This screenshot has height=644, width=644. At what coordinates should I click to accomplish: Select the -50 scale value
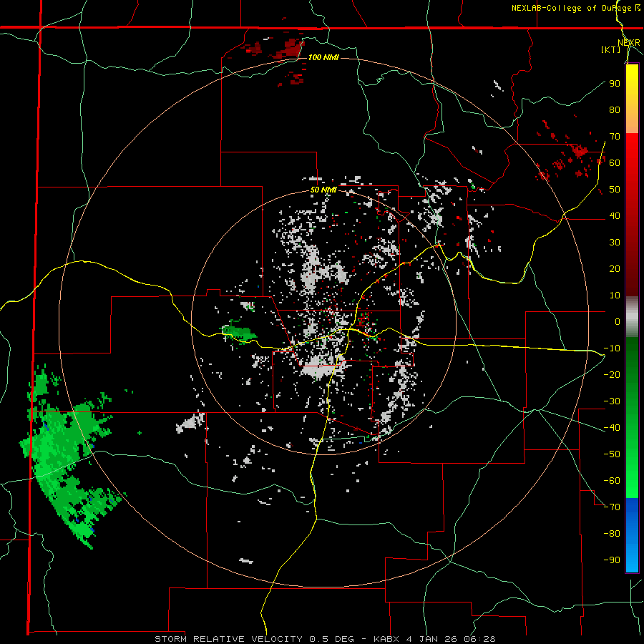[612, 454]
